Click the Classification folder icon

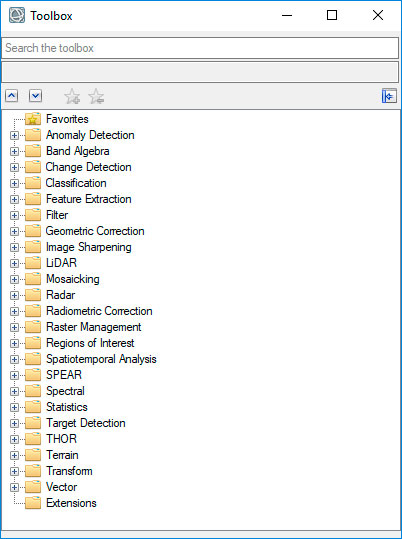(33, 183)
